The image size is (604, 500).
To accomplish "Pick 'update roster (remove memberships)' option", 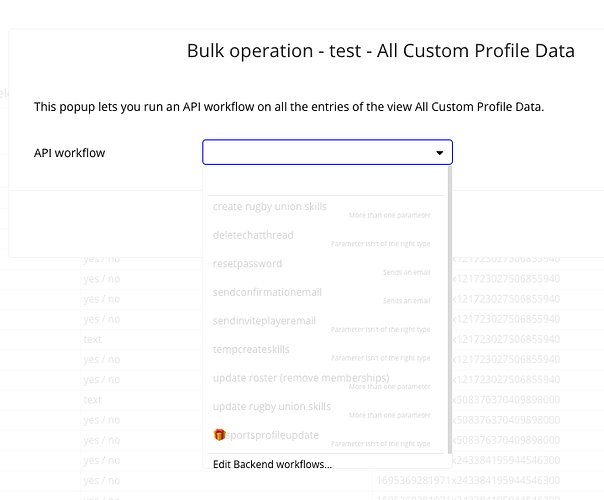I will (301, 378).
